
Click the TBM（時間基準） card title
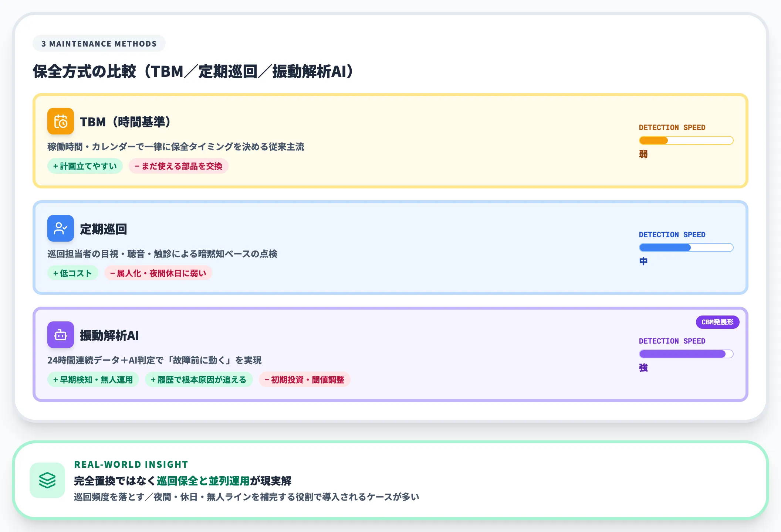pyautogui.click(x=126, y=122)
